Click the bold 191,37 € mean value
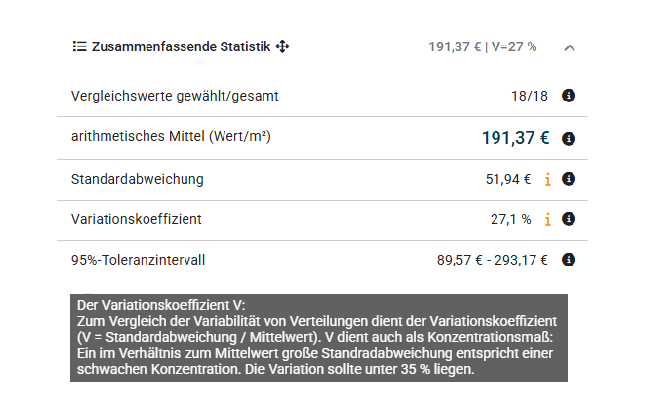This screenshot has width=668, height=418. [515, 138]
